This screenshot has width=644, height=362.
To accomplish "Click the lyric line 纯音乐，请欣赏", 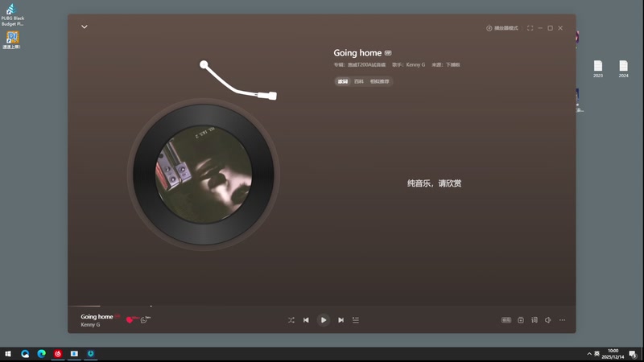I will pyautogui.click(x=434, y=183).
